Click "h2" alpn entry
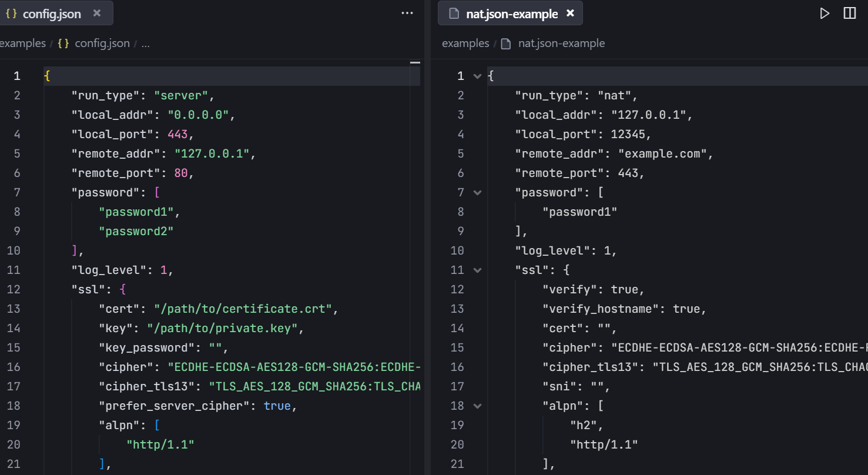 584,425
